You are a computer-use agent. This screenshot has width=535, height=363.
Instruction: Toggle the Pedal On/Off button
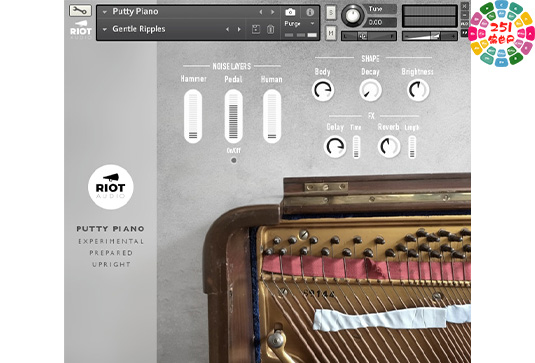234,160
